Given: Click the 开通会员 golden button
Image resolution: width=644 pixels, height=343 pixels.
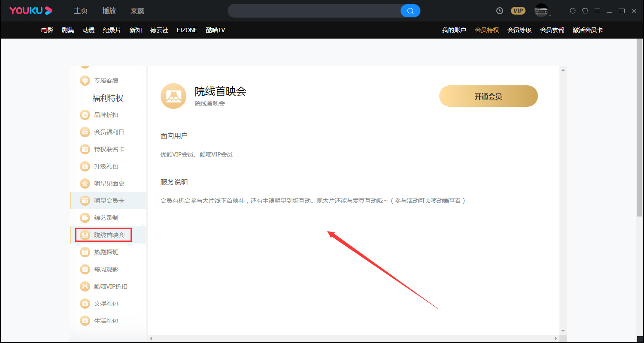Looking at the screenshot, I should (488, 96).
